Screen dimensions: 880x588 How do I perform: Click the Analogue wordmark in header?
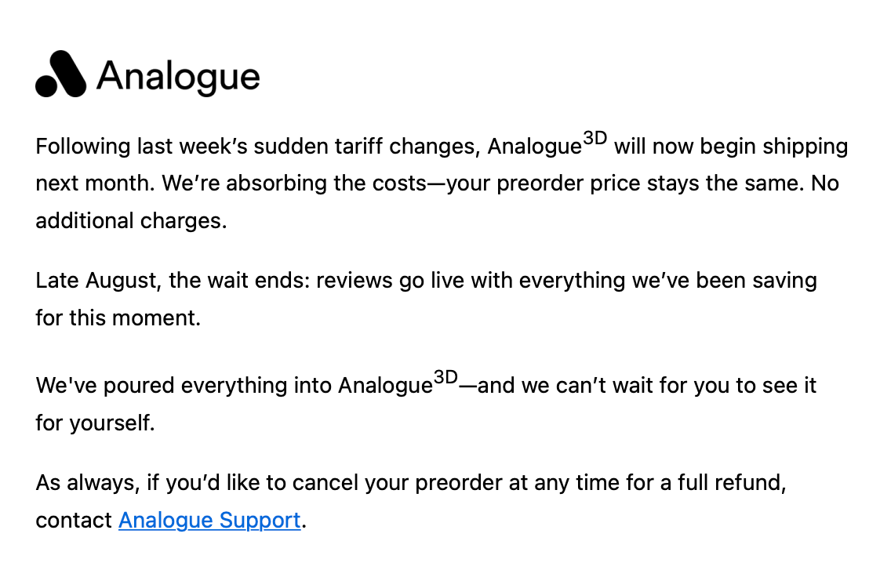coord(179,77)
